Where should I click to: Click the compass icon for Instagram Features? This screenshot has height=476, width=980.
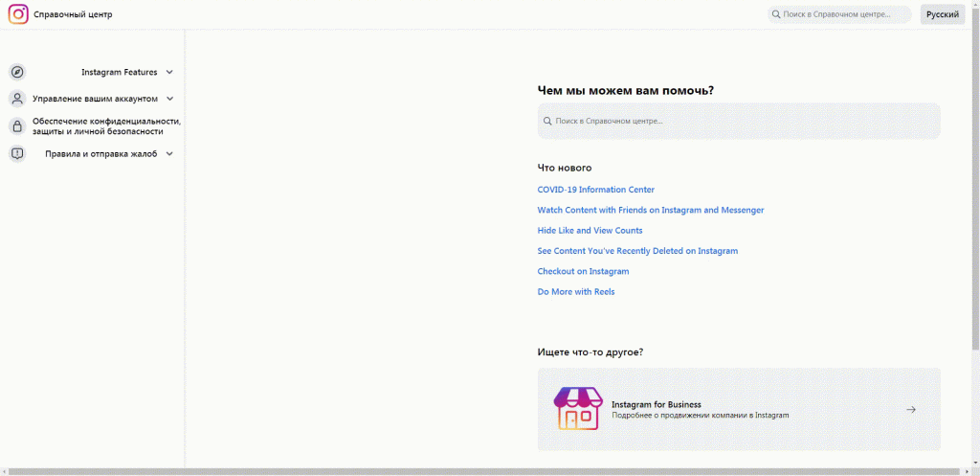click(17, 72)
